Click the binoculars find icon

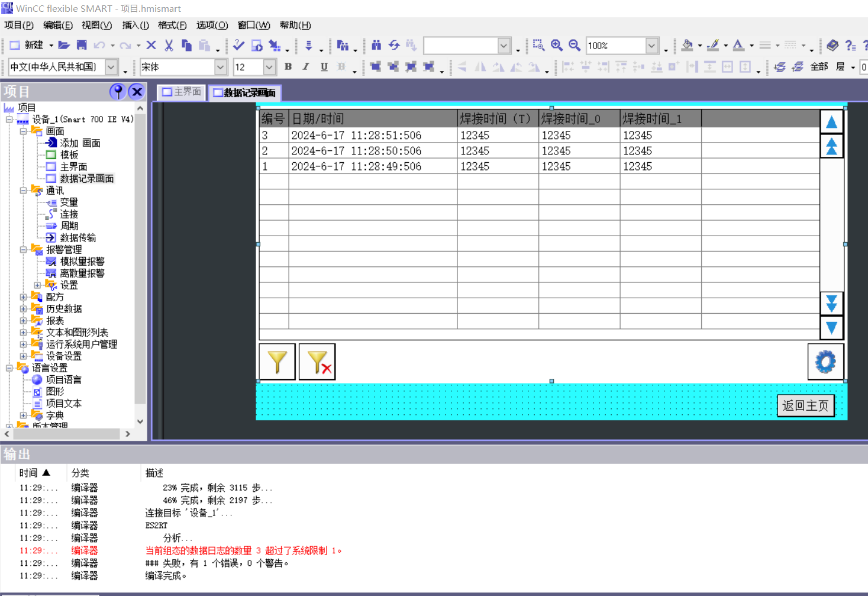tap(376, 45)
